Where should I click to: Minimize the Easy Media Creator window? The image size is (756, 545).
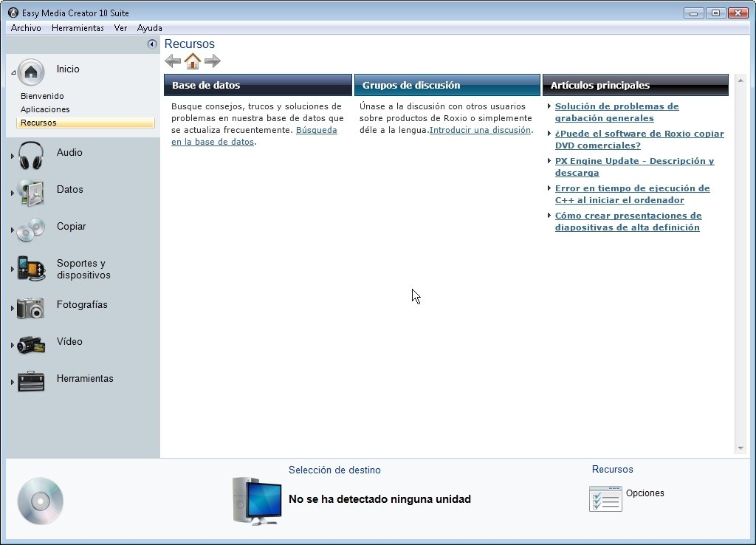(x=693, y=13)
